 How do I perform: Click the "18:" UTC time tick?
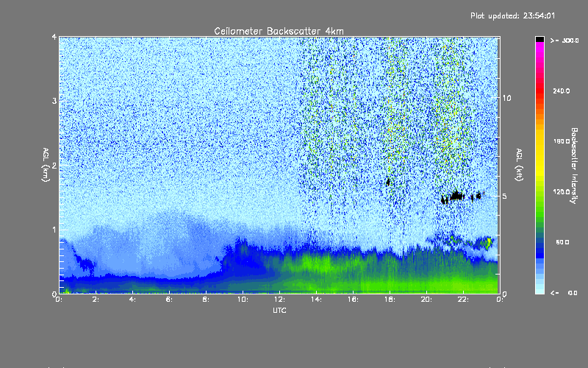point(390,300)
